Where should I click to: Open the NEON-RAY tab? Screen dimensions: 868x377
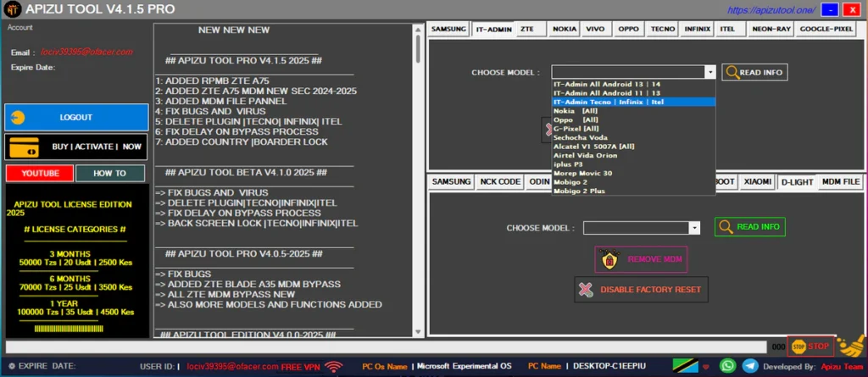pos(771,29)
